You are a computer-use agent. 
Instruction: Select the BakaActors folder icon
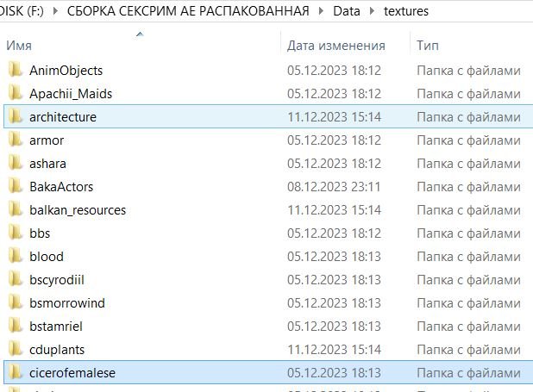pos(15,186)
